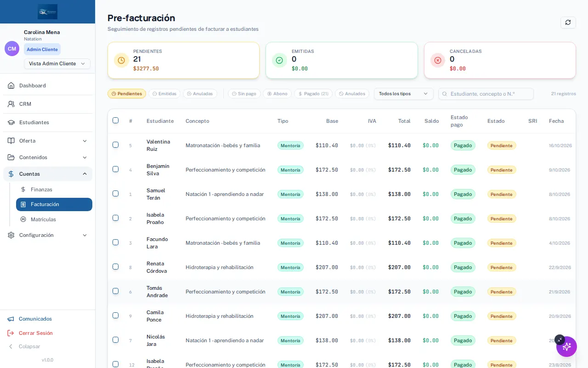
Task: Click the CM user avatar
Action: point(12,48)
